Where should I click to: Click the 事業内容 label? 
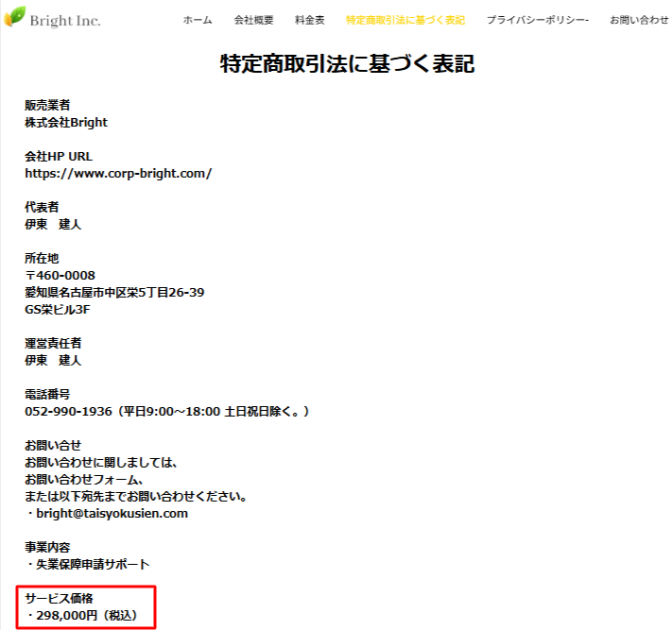47,547
